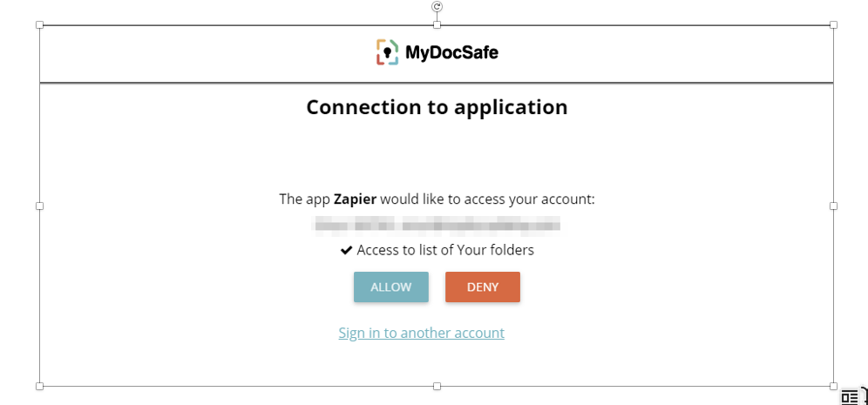
Task: Click the rotation handle above the image
Action: click(437, 7)
